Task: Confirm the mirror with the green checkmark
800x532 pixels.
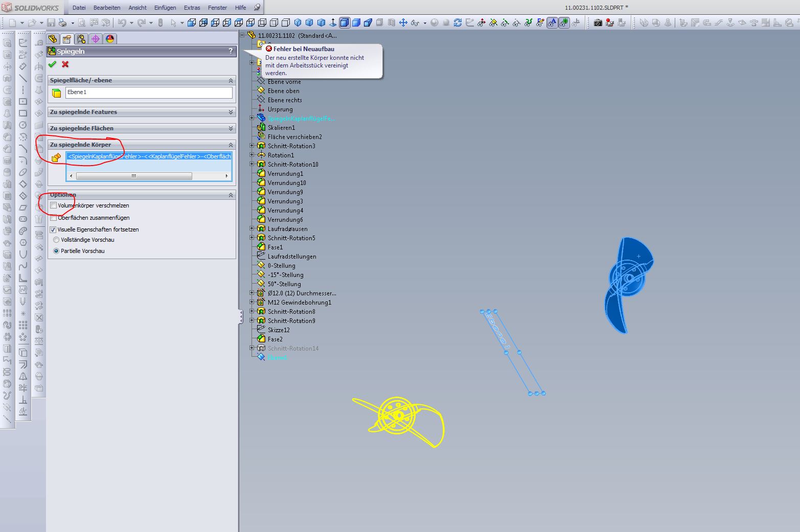Action: (x=52, y=64)
